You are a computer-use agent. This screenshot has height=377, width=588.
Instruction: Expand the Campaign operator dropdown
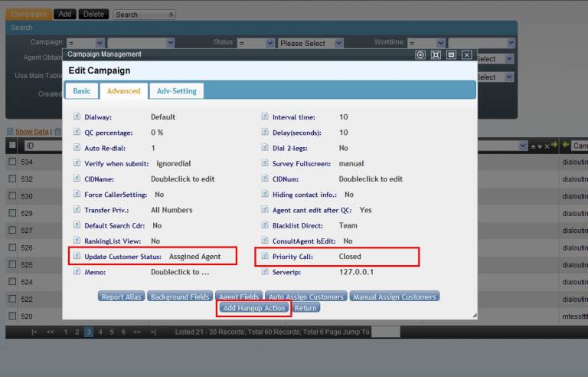point(85,43)
